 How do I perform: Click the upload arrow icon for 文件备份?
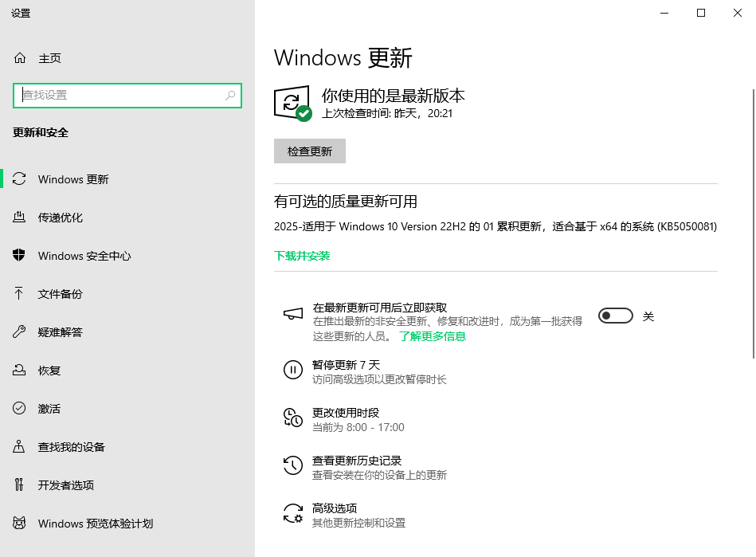point(19,293)
